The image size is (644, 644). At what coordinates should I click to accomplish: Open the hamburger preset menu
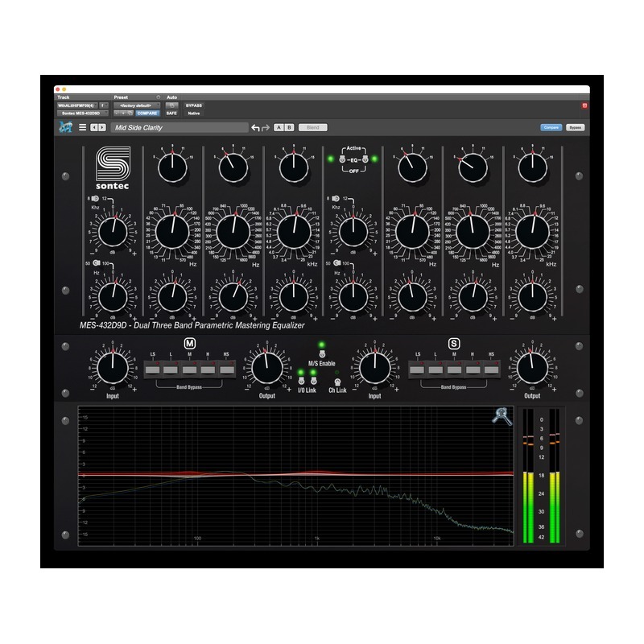[x=83, y=127]
